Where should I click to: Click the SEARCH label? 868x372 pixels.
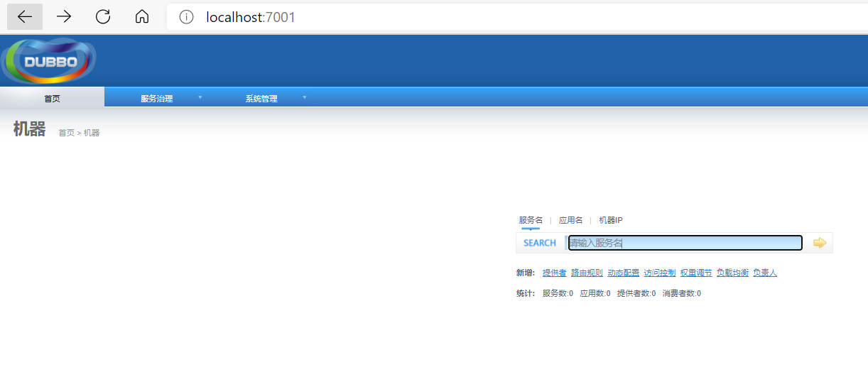540,243
